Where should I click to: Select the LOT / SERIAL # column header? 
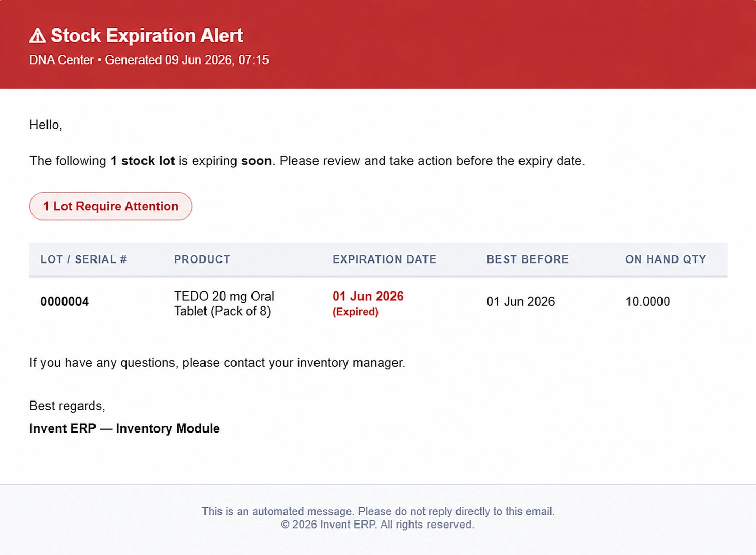[x=84, y=259]
